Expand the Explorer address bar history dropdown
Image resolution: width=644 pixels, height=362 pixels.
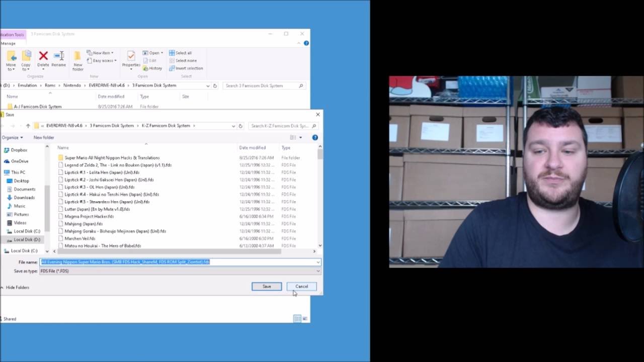[208, 85]
